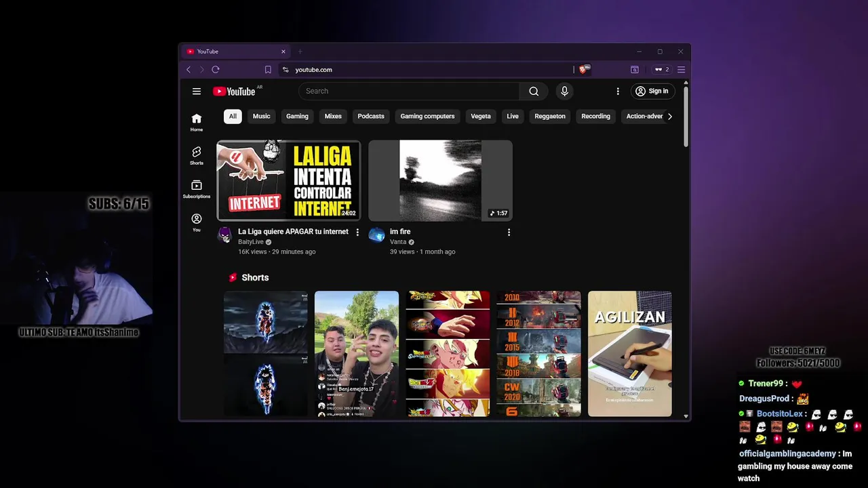Click the Sign in button
The height and width of the screenshot is (488, 868).
tap(652, 91)
